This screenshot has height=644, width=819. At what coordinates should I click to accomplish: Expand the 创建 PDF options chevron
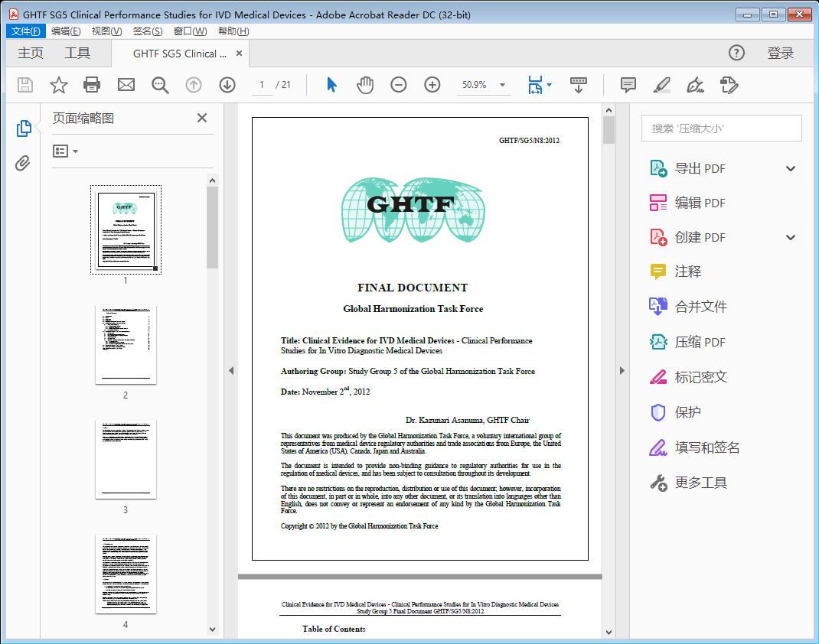[790, 237]
